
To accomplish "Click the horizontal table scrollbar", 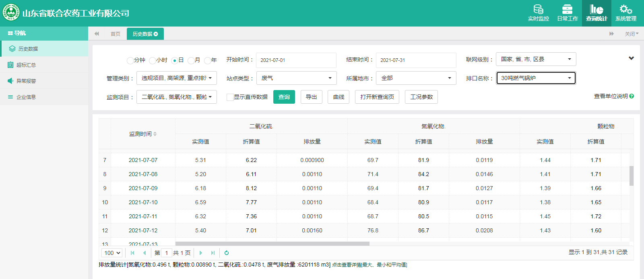I will click(272, 244).
